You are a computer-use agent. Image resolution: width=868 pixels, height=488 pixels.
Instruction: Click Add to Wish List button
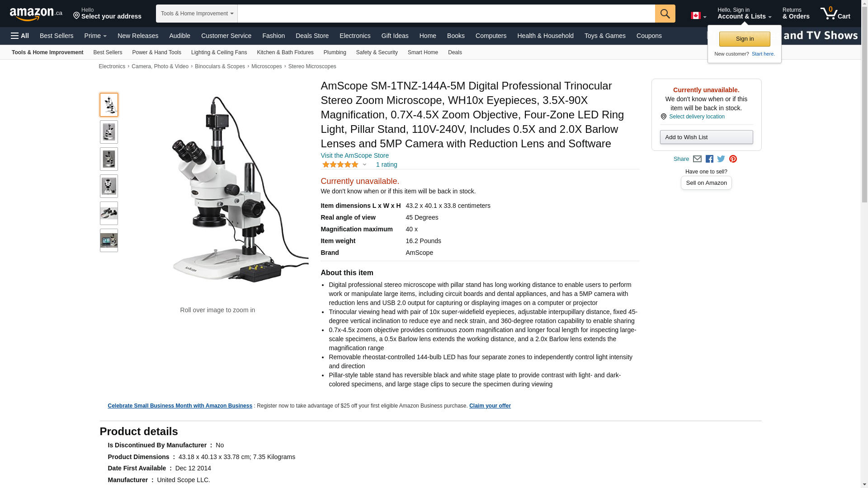706,137
